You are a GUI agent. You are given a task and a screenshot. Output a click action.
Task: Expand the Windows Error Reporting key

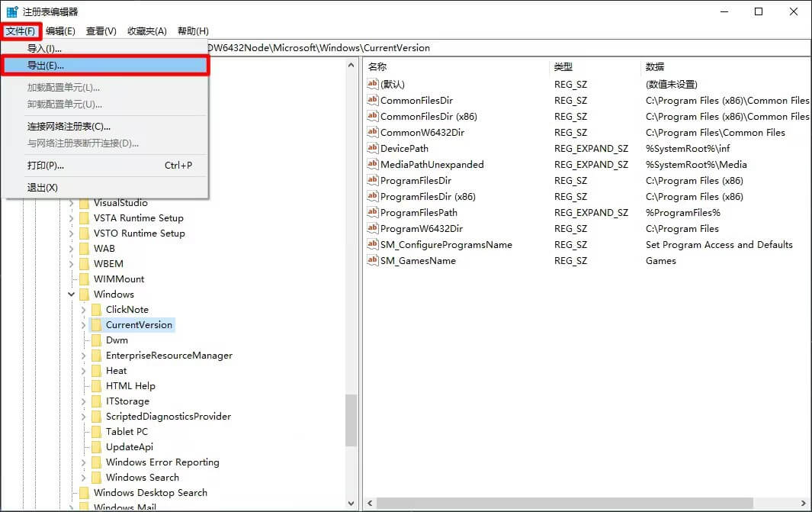tap(84, 462)
